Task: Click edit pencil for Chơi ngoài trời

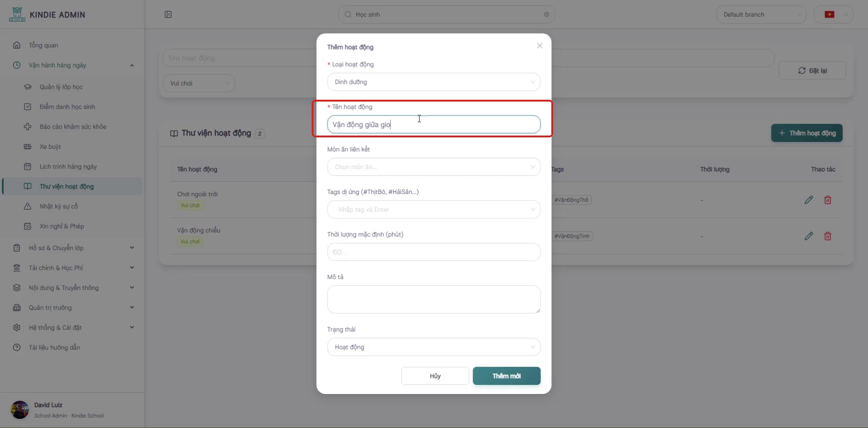Action: tap(809, 200)
